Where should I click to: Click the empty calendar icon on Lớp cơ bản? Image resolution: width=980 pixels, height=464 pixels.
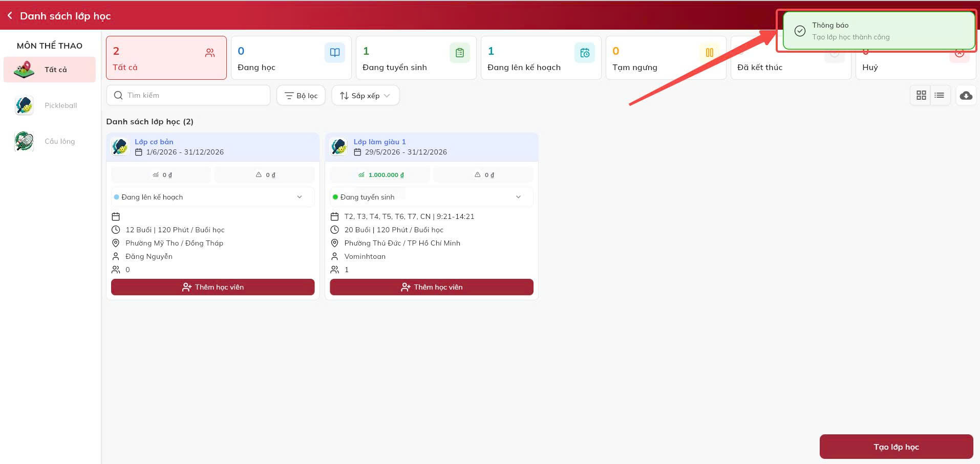click(x=116, y=216)
